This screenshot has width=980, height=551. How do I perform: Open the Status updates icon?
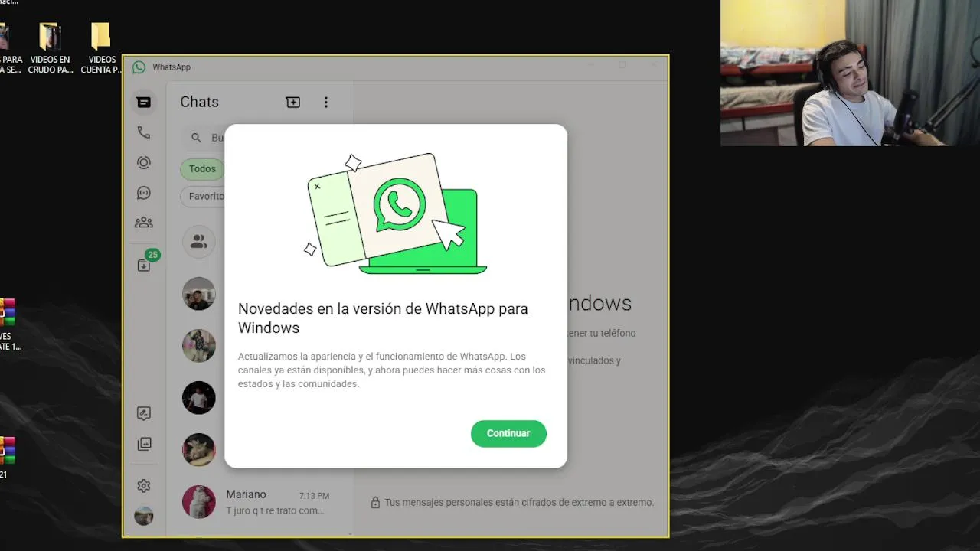click(143, 162)
